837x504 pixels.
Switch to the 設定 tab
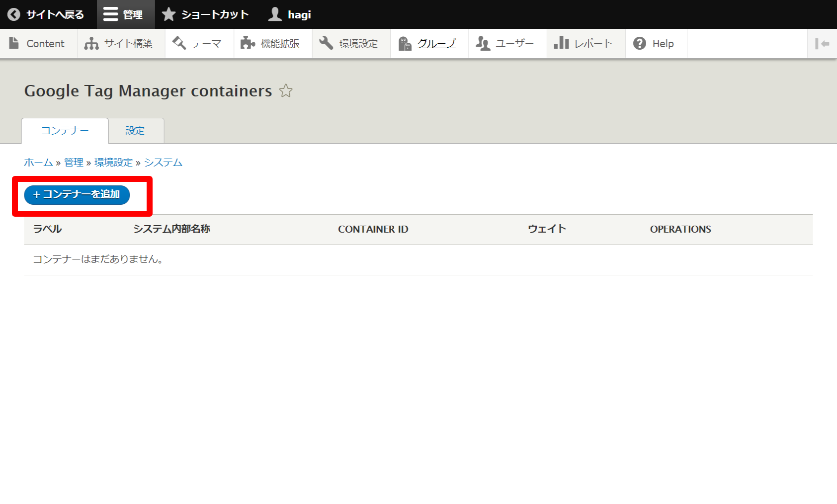coord(135,131)
